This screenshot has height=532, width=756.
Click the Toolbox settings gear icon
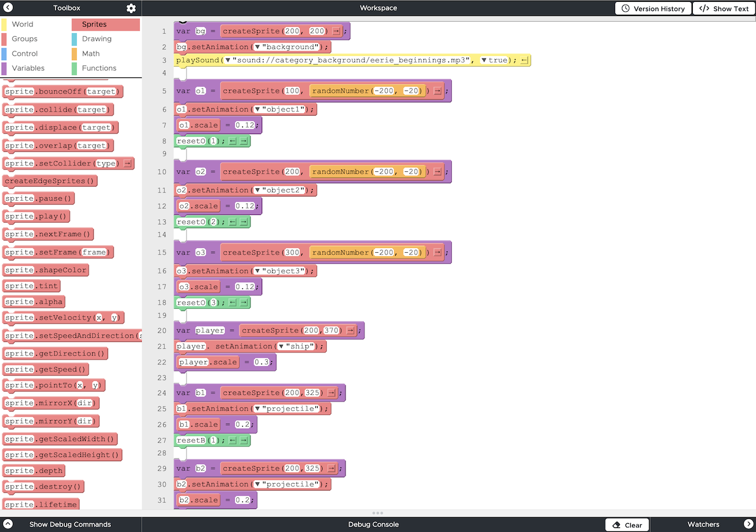point(131,8)
